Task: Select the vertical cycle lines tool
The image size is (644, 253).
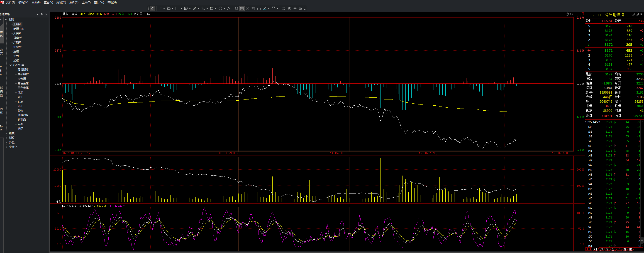Action: pyautogui.click(x=177, y=9)
